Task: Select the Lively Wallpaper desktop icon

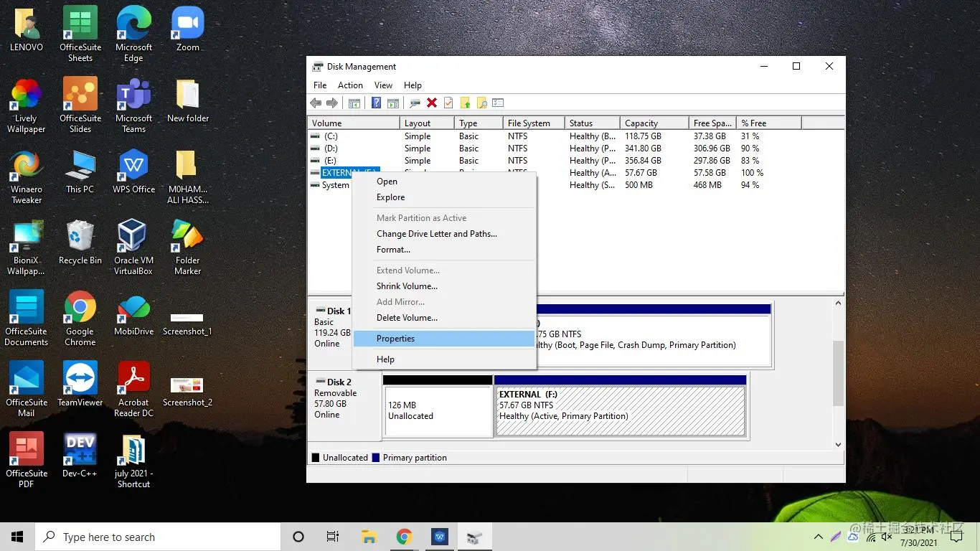Action: 27,105
